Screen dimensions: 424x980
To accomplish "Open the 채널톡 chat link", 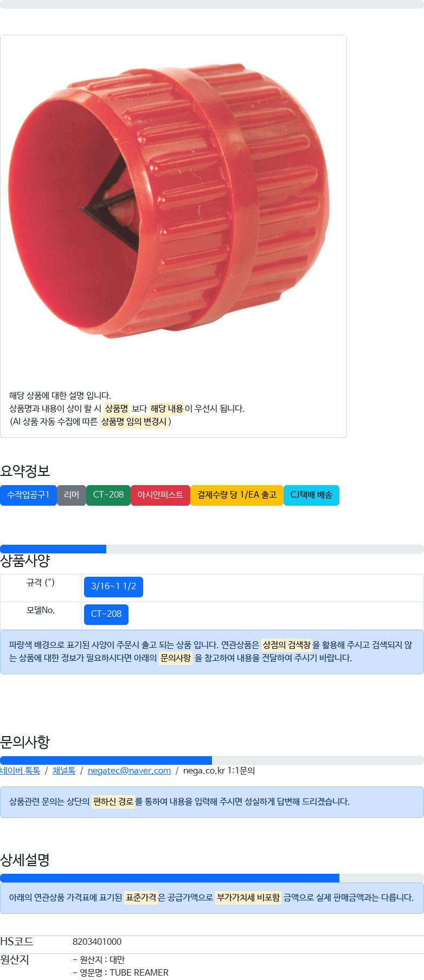I will point(64,770).
